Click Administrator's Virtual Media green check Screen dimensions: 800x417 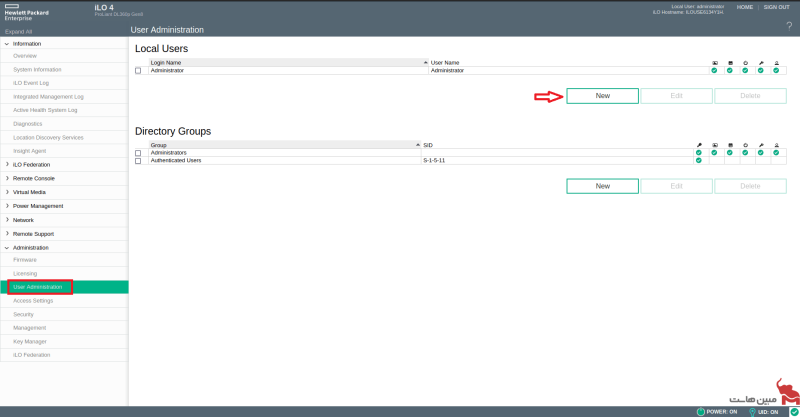click(730, 70)
